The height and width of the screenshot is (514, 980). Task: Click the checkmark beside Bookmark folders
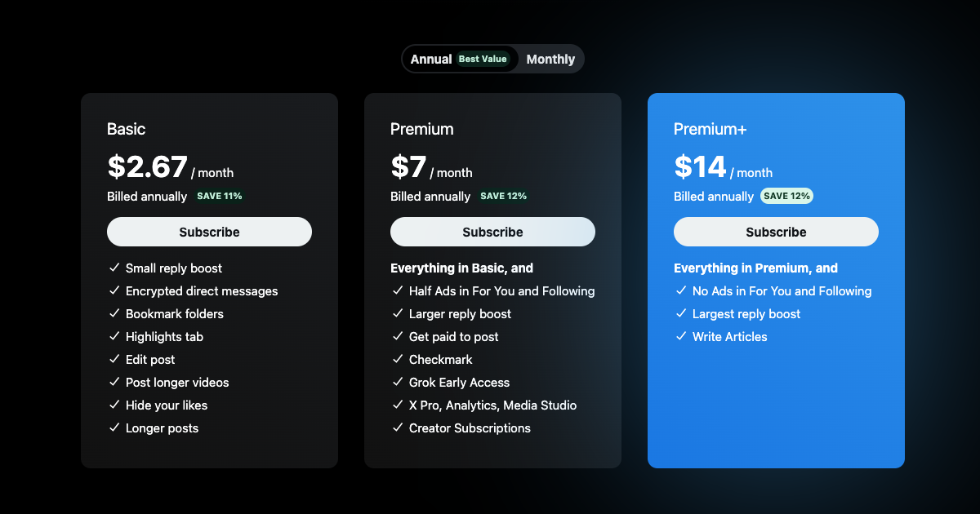[114, 313]
